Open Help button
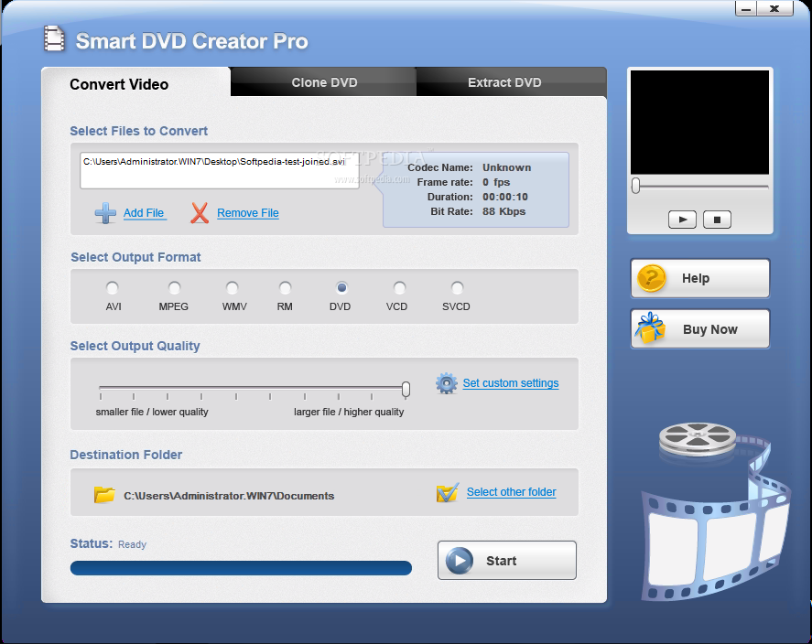 pos(699,278)
